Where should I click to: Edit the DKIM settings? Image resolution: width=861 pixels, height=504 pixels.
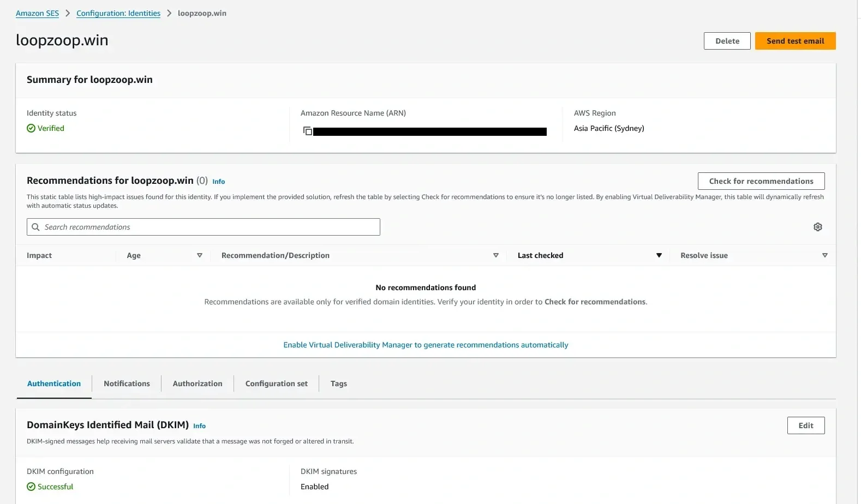click(806, 425)
